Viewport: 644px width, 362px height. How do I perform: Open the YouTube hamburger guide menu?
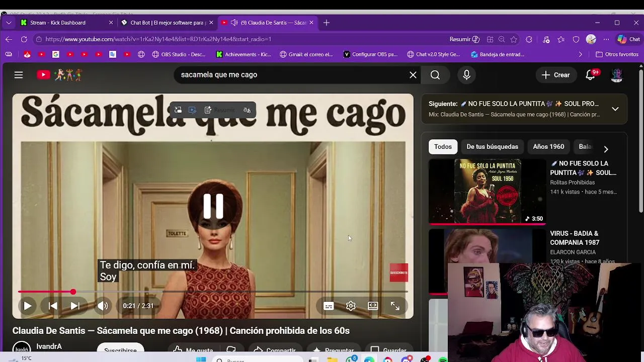19,75
